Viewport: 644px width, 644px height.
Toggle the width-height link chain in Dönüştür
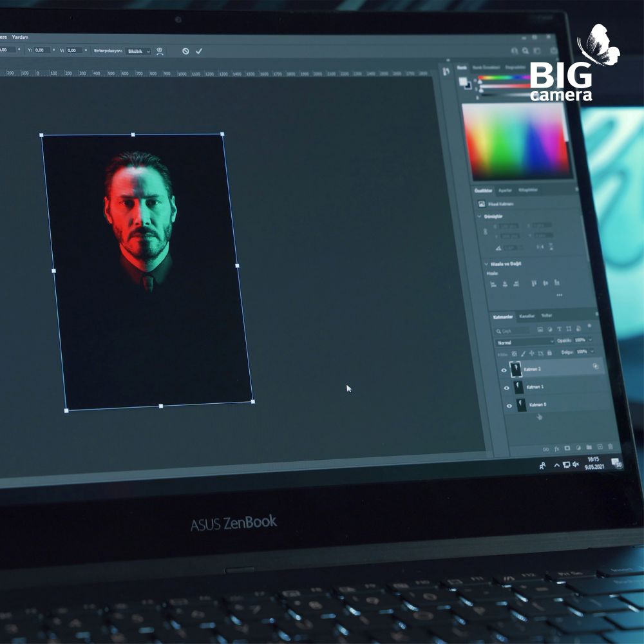tap(486, 232)
